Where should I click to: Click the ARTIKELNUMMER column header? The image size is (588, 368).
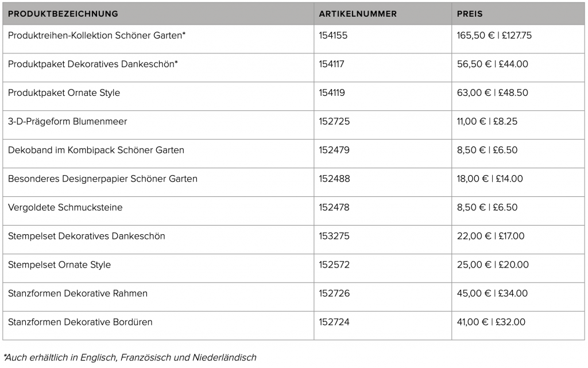pyautogui.click(x=358, y=14)
